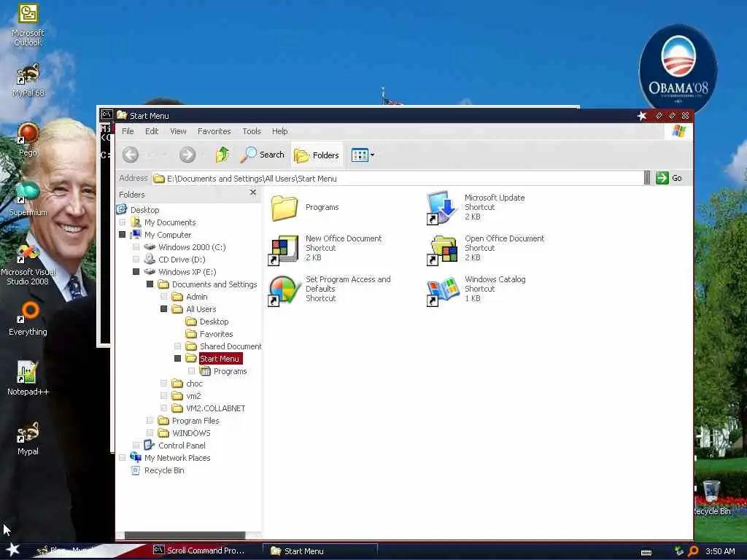Image resolution: width=747 pixels, height=560 pixels.
Task: Close the Folders pane
Action: (253, 192)
